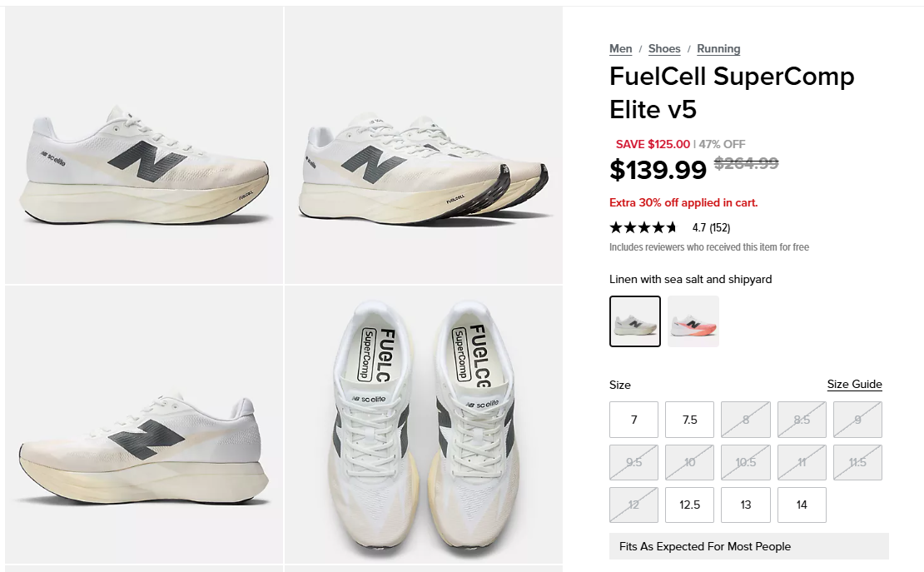Open the angled pair shoe photo
This screenshot has height=572, width=924.
[x=424, y=146]
